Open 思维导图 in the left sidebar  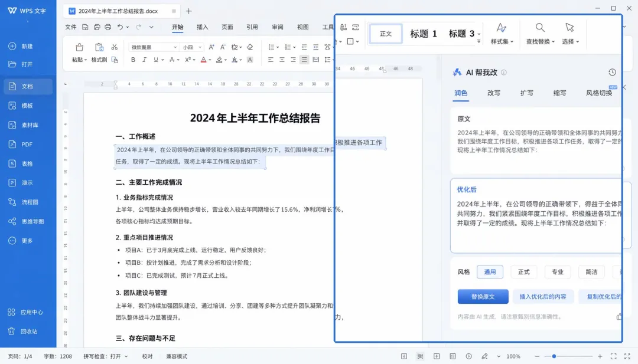tap(27, 221)
